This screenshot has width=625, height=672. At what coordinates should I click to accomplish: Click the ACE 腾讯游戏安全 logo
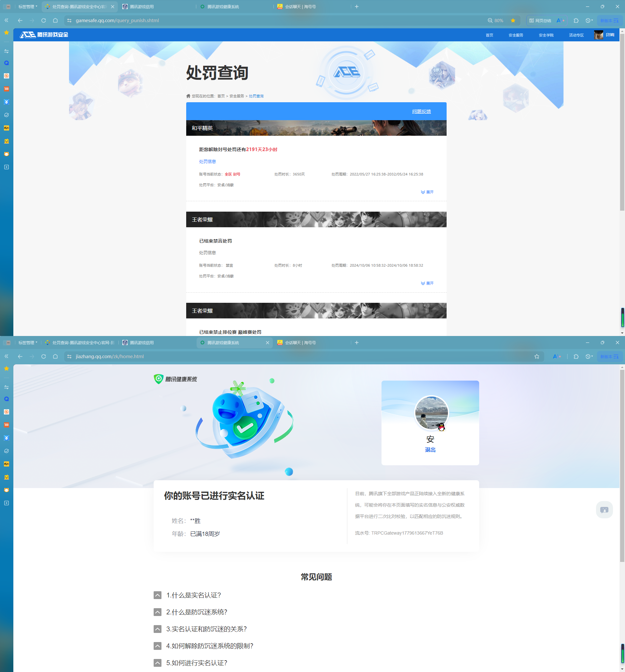[44, 35]
